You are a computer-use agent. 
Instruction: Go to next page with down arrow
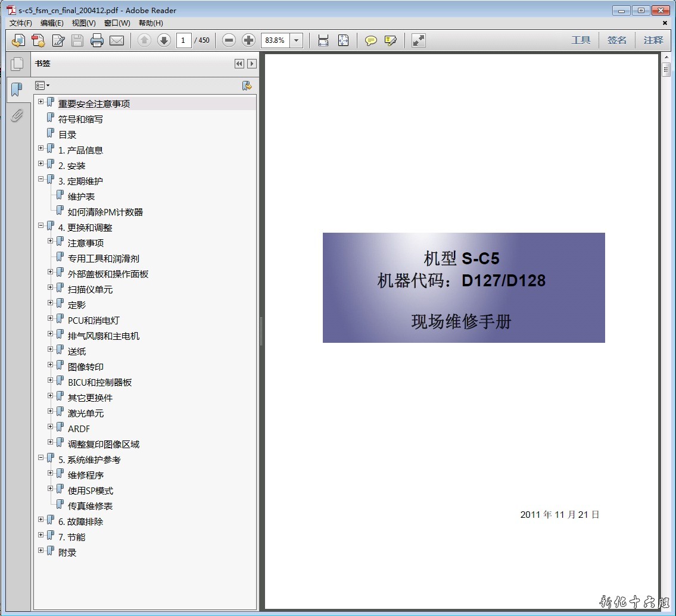(x=164, y=40)
